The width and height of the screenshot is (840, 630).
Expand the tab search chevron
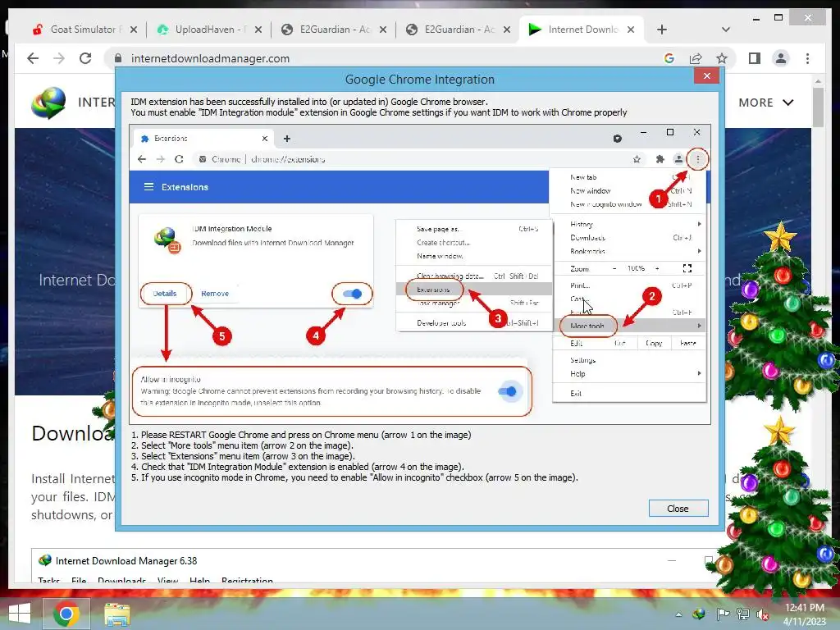click(726, 30)
